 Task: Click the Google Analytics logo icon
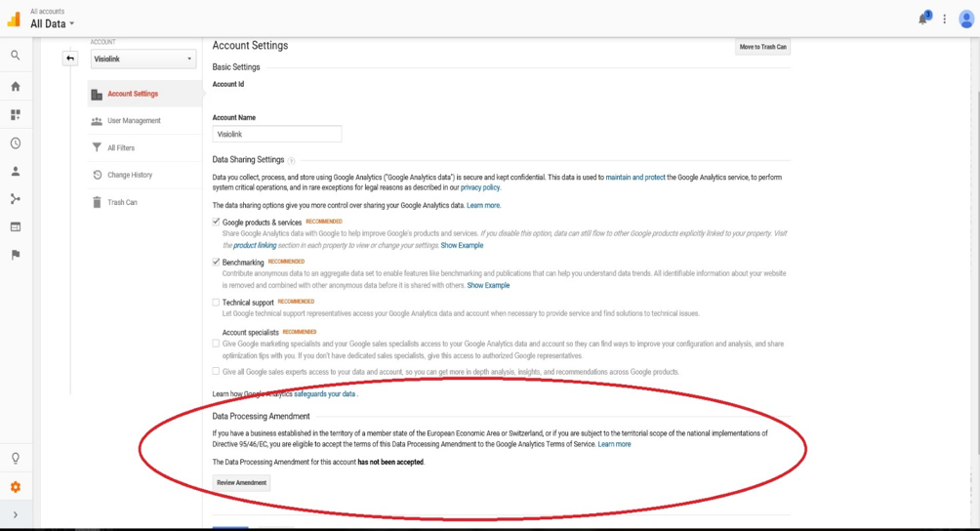(x=14, y=20)
